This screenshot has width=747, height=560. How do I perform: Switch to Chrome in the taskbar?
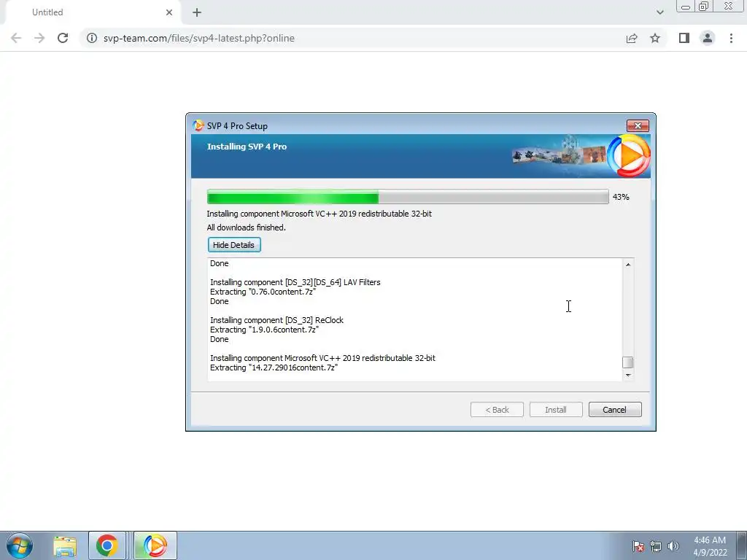107,545
